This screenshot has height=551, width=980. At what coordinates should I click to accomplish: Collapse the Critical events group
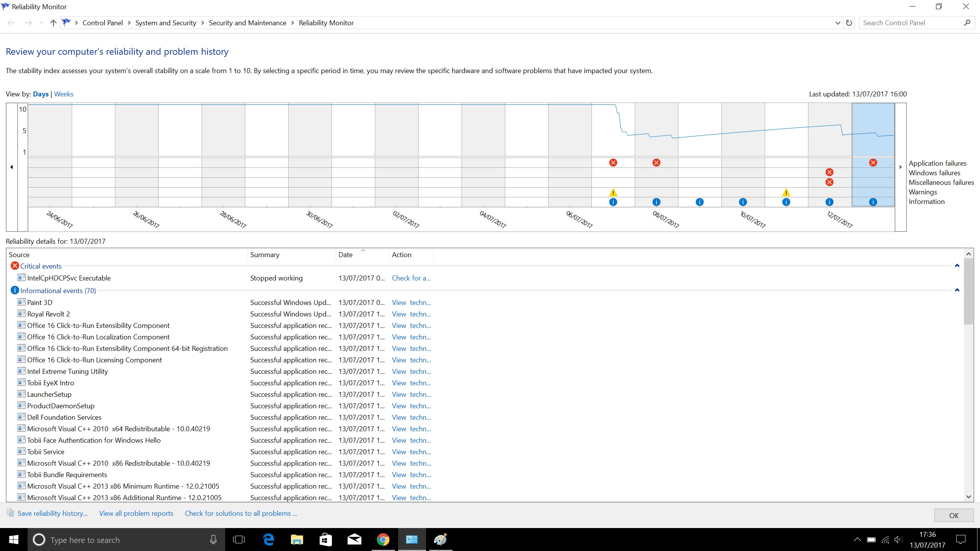957,266
